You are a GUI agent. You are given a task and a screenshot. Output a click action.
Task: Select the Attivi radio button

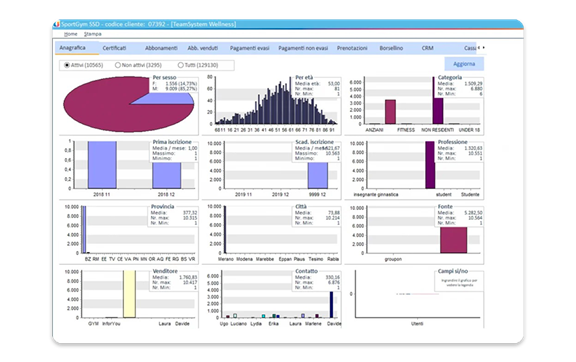[x=67, y=65]
